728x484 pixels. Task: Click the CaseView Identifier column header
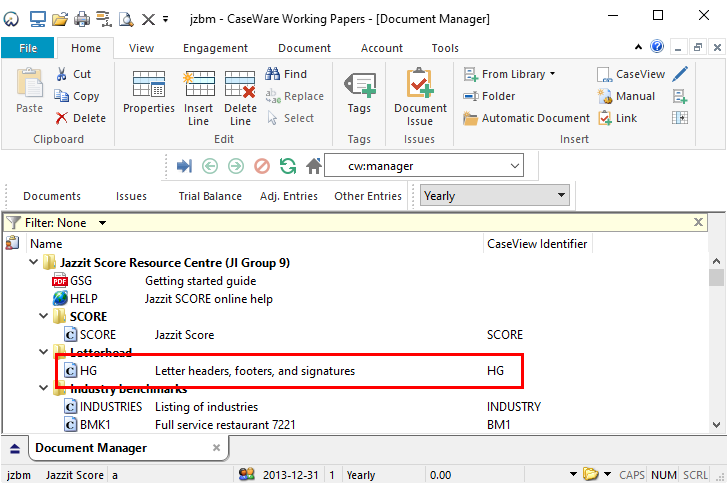point(537,244)
